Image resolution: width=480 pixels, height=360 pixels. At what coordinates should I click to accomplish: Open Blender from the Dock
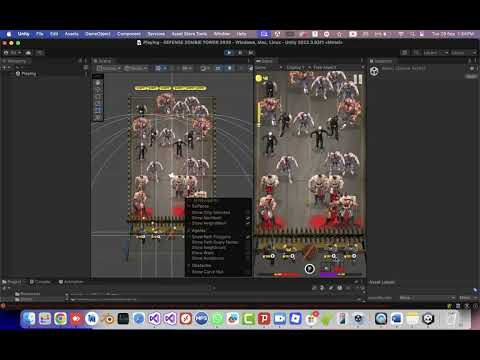(x=108, y=319)
